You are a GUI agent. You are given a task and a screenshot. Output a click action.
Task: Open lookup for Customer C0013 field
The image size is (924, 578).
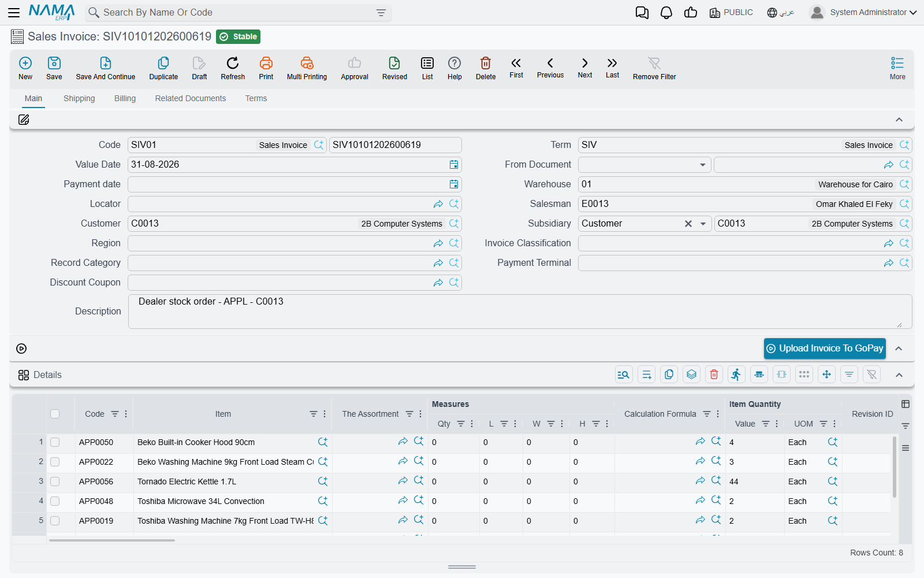point(454,224)
